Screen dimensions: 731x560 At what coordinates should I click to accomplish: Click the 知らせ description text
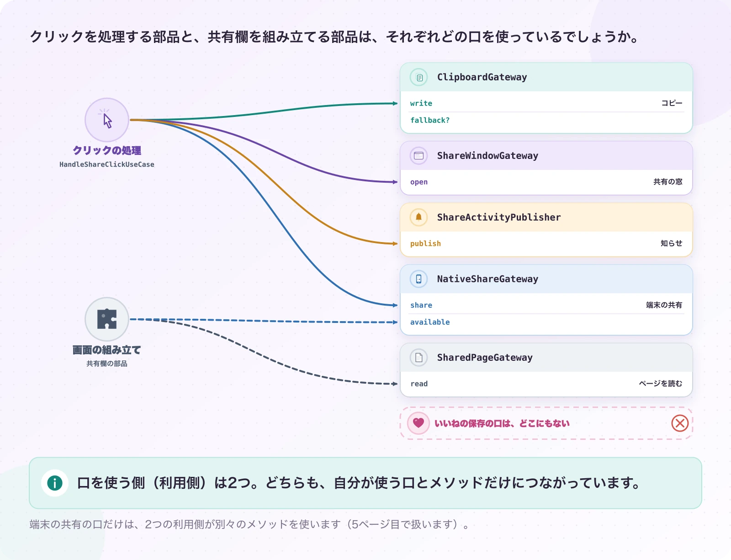[672, 243]
